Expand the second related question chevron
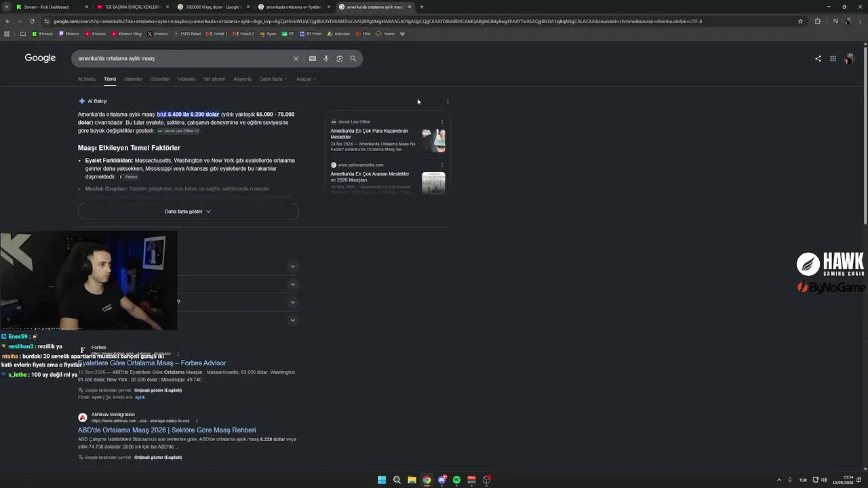This screenshot has height=488, width=868. tap(293, 285)
